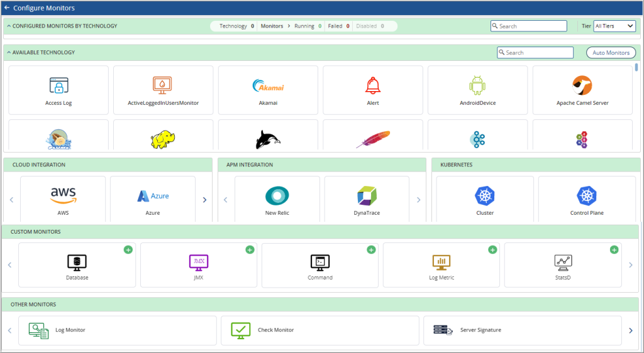644x353 pixels.
Task: Add a JMX custom monitor
Action: click(x=250, y=250)
